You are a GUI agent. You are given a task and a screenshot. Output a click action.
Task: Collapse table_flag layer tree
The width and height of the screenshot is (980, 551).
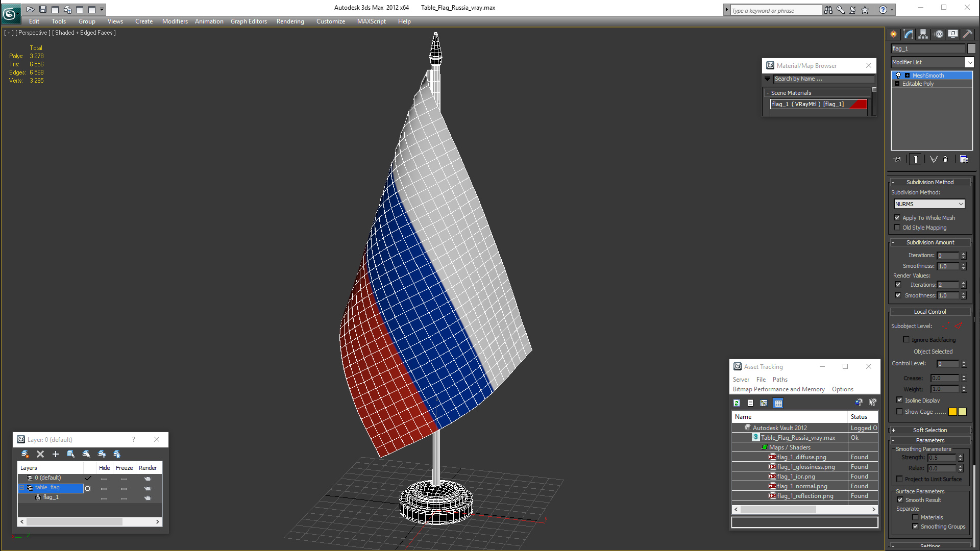pos(22,488)
